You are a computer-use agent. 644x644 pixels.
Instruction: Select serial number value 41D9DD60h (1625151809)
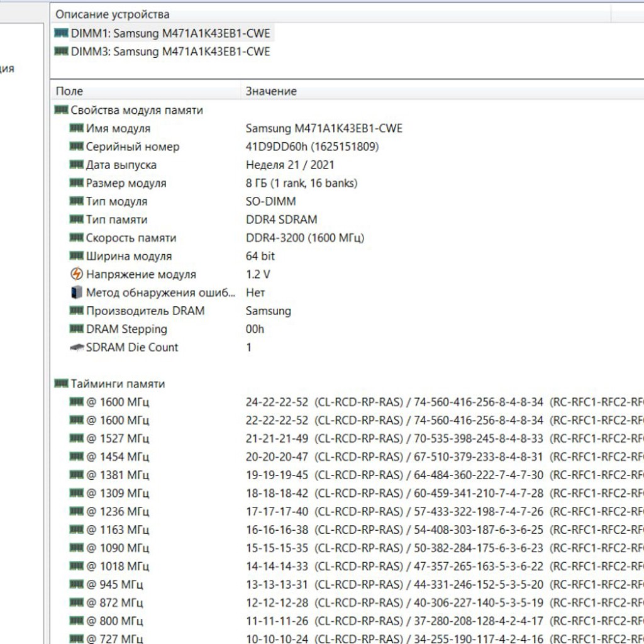312,147
